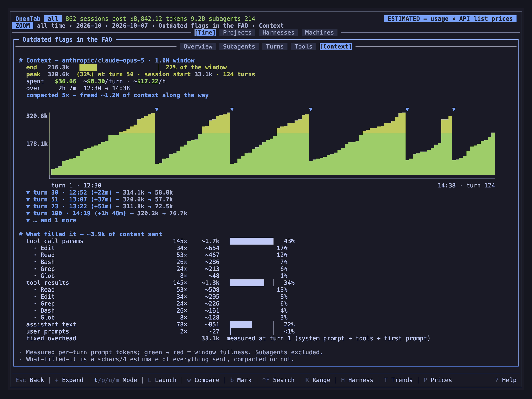The height and width of the screenshot is (399, 532).
Task: Expand the turn 30 compaction entry
Action: point(99,193)
